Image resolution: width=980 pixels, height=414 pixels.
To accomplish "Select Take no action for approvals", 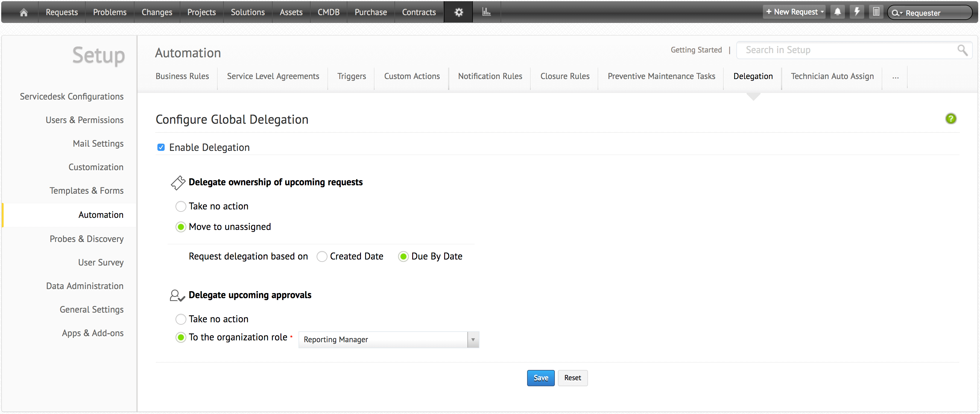I will click(x=181, y=319).
